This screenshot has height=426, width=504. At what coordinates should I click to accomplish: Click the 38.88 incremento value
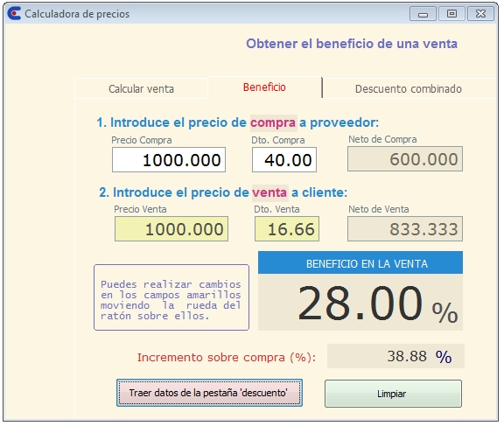point(395,356)
